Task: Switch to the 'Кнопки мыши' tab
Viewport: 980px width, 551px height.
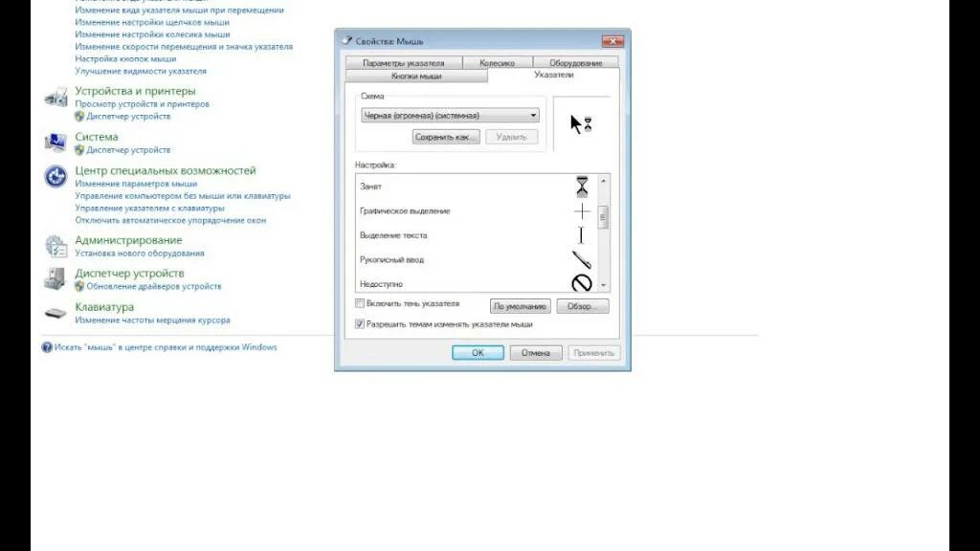Action: [416, 77]
